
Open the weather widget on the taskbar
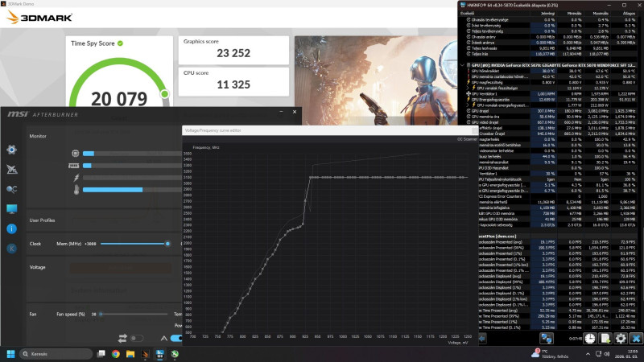tap(551, 354)
